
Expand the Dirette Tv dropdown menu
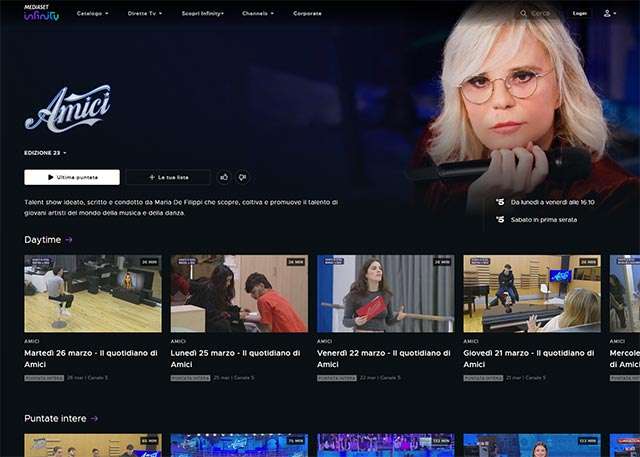[x=145, y=13]
